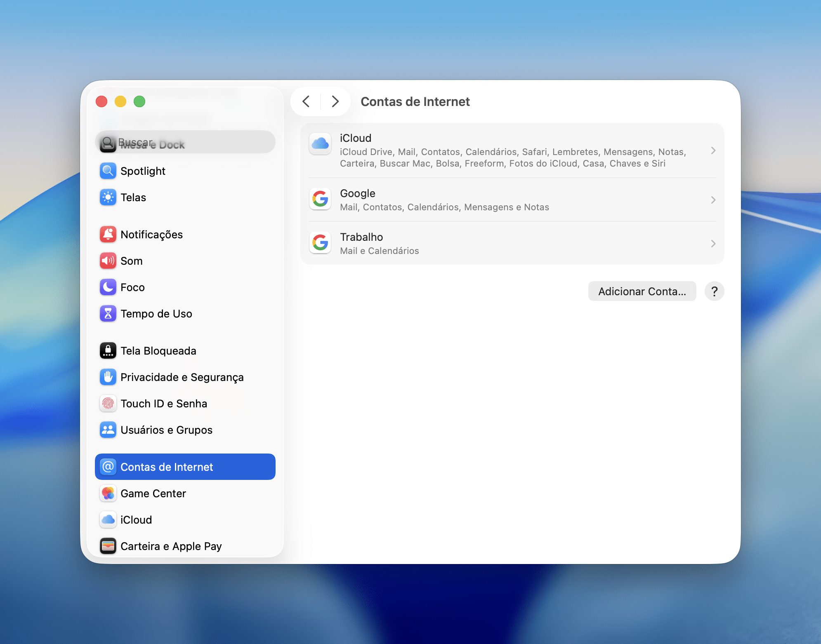Click the Som speaker icon
This screenshot has width=821, height=644.
108,261
